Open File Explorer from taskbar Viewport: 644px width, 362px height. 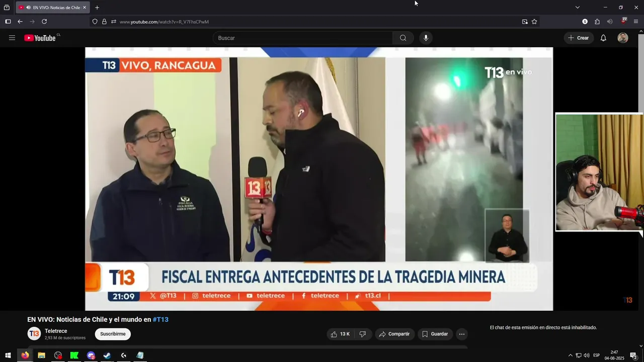click(x=41, y=355)
